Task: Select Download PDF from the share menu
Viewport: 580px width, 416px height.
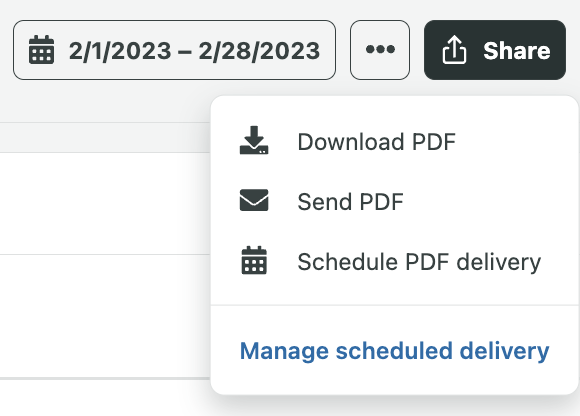Action: coord(395,141)
